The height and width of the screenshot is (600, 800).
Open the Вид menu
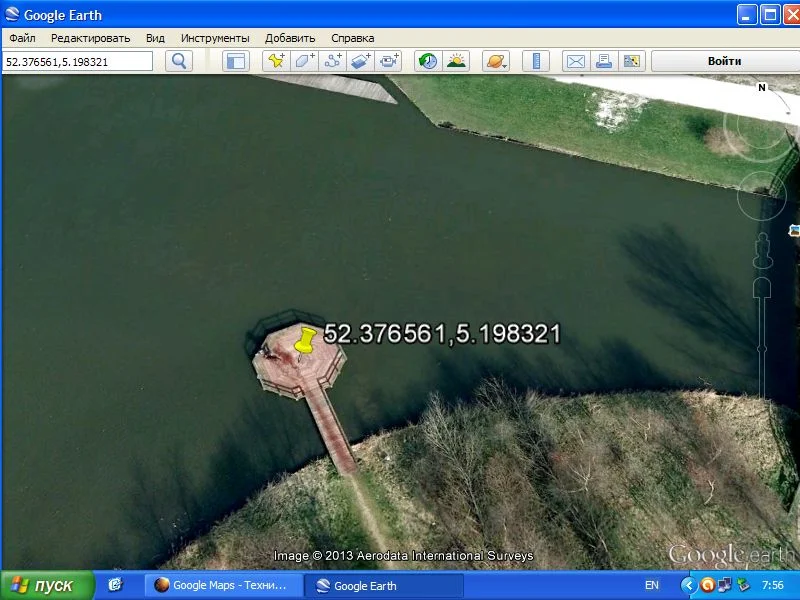[155, 38]
